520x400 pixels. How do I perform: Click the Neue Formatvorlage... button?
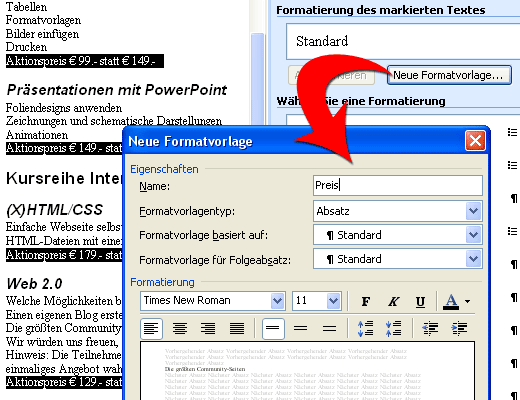coord(449,75)
